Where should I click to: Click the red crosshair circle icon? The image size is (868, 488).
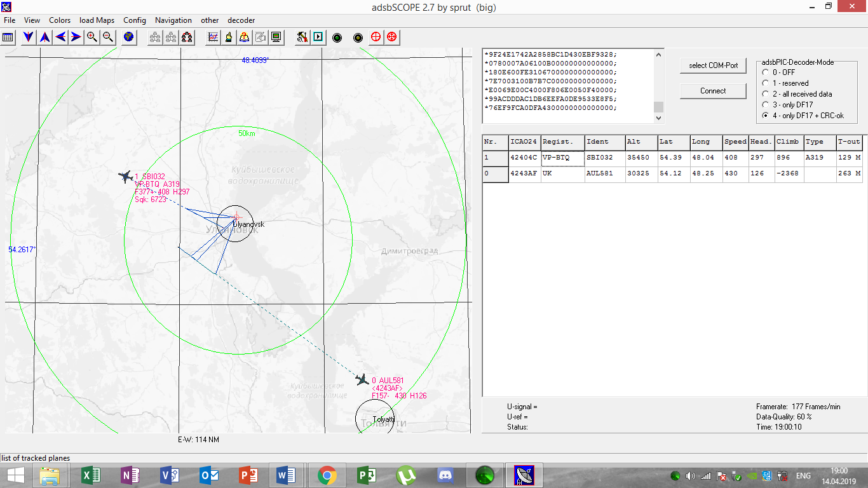pyautogui.click(x=376, y=37)
